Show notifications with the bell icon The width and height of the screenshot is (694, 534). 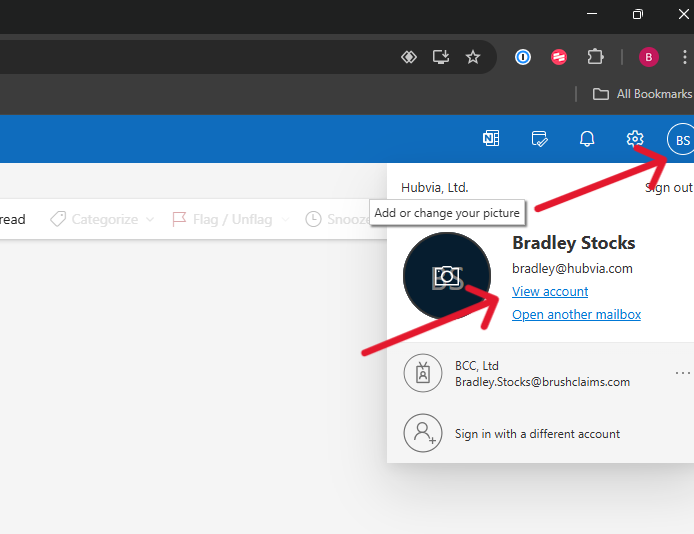click(x=587, y=139)
